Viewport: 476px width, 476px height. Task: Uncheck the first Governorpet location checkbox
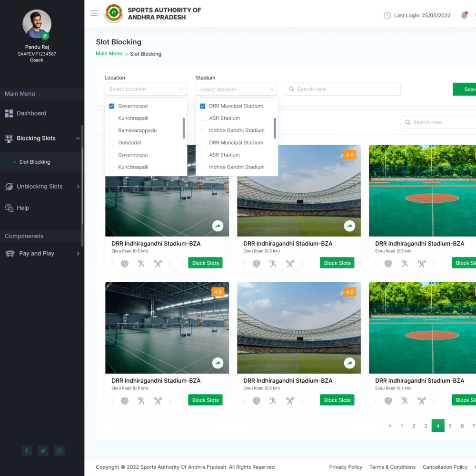112,106
